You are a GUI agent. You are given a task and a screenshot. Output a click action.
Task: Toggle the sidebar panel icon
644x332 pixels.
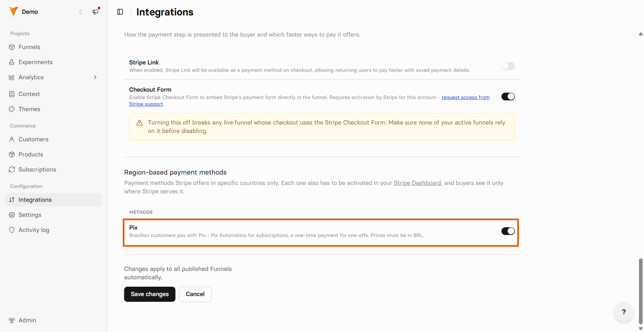click(x=120, y=12)
